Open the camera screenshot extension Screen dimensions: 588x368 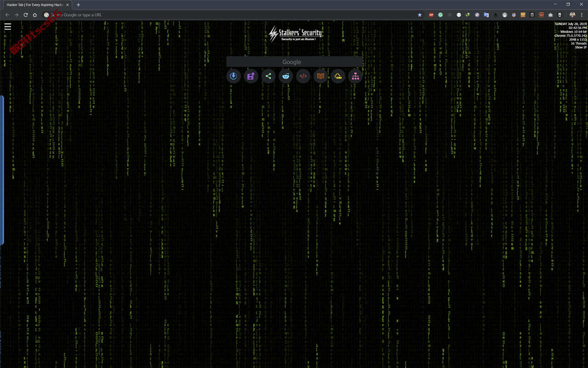[550, 15]
